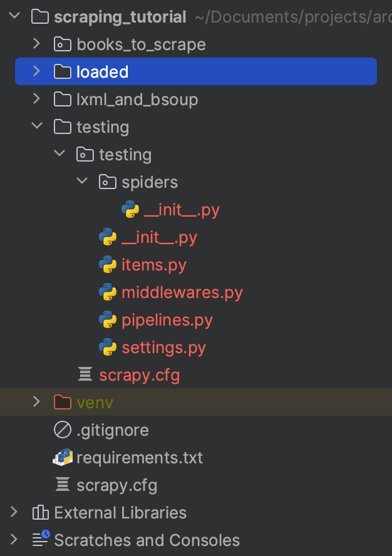
Task: Expand the loaded folder chevron
Action: pos(36,72)
